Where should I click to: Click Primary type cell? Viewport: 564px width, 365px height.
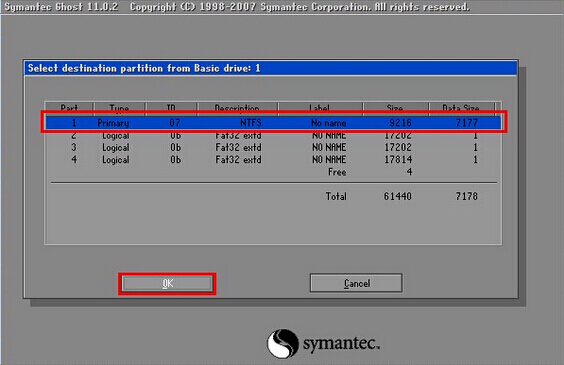click(113, 123)
